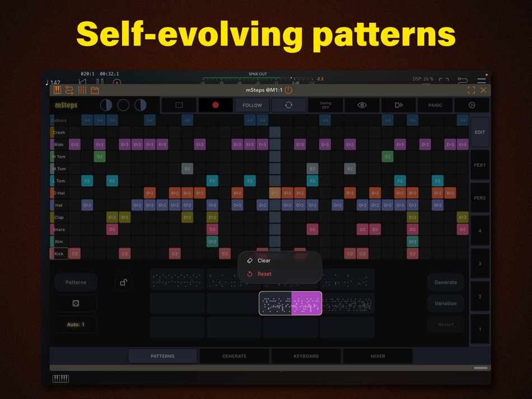Click the host transport rewind-to-start icon

coord(82,81)
